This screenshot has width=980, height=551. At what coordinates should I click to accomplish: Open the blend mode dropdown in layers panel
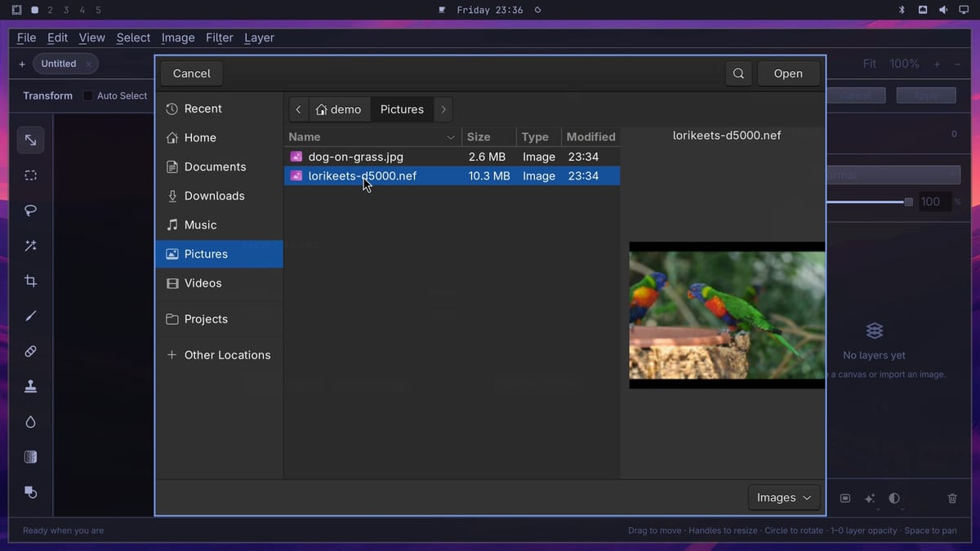[895, 175]
